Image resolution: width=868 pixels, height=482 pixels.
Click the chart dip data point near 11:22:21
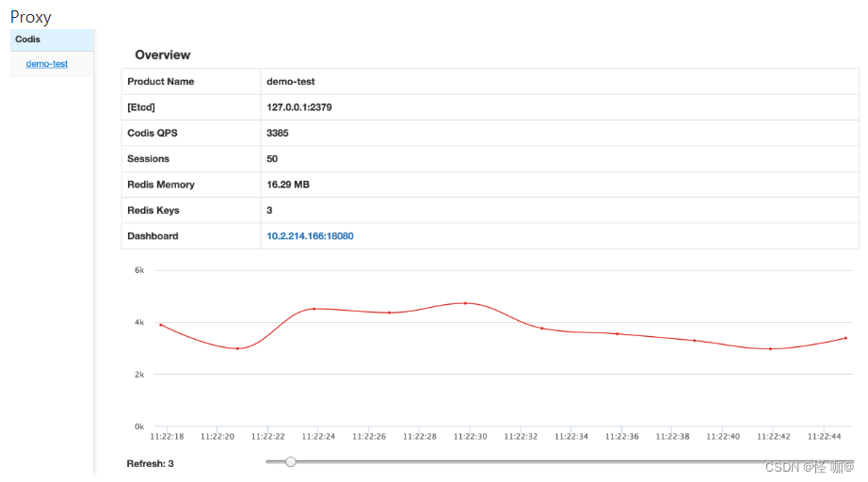tap(237, 348)
